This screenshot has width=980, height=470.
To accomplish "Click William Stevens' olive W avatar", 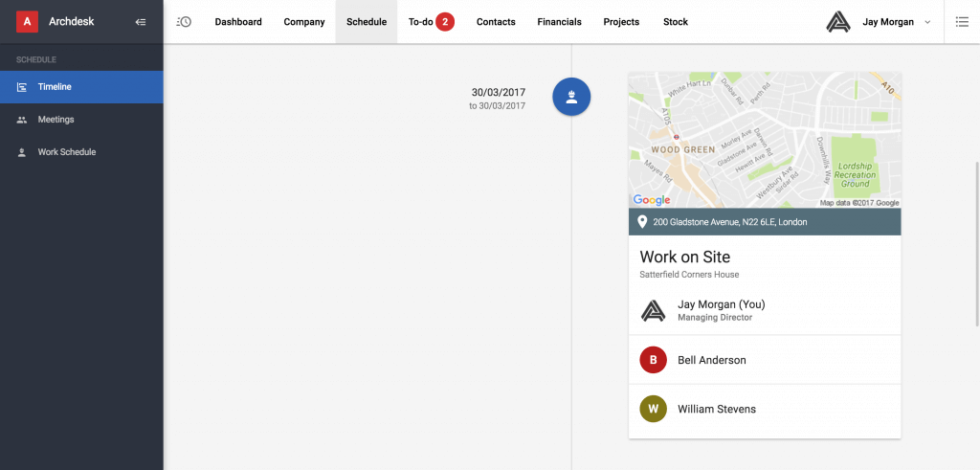I will pyautogui.click(x=653, y=410).
